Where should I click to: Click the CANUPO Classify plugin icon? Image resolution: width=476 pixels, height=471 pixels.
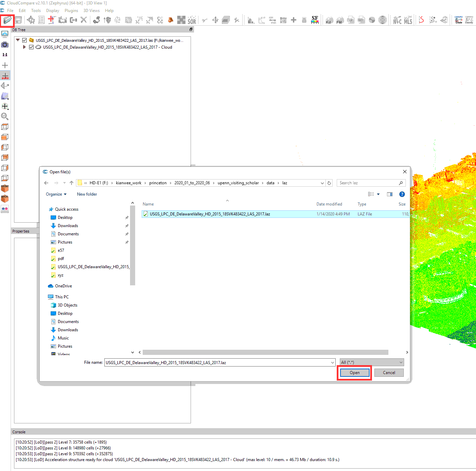coord(469,20)
